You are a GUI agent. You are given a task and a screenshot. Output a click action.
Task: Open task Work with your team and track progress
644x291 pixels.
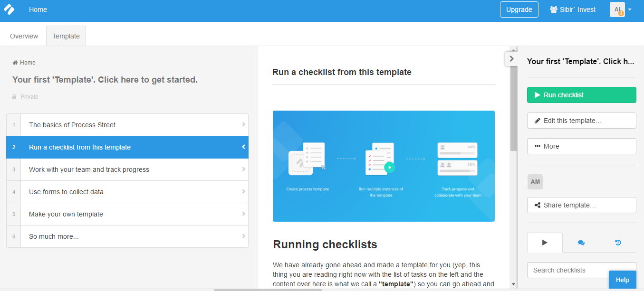click(x=127, y=169)
